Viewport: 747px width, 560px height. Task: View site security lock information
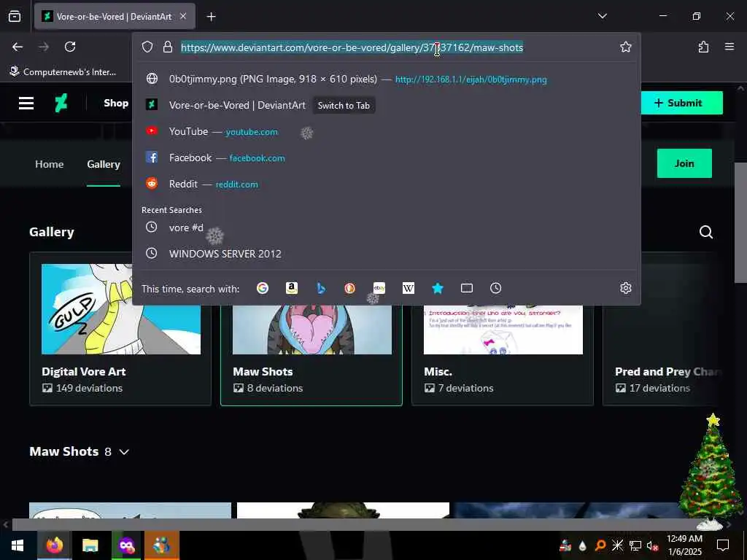click(x=167, y=47)
